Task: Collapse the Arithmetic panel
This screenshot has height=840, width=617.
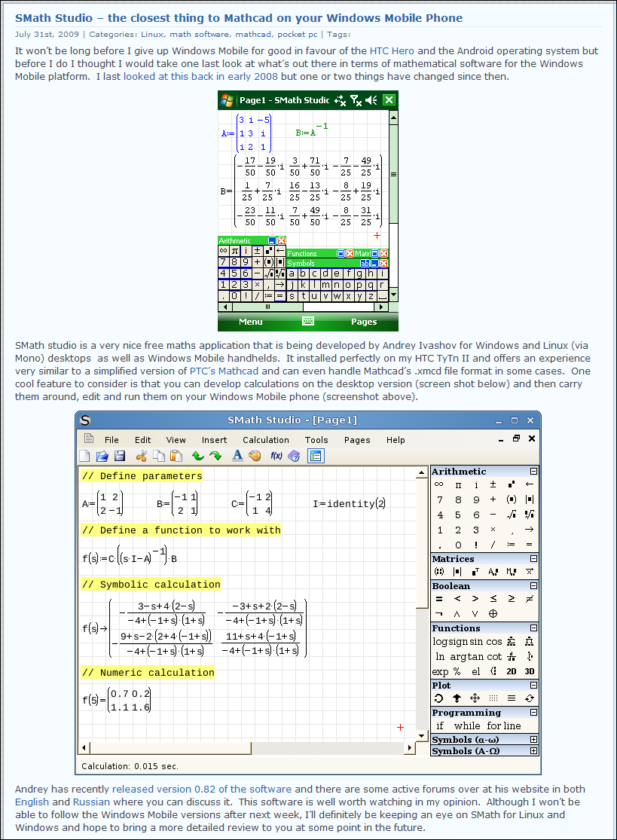Action: (534, 472)
